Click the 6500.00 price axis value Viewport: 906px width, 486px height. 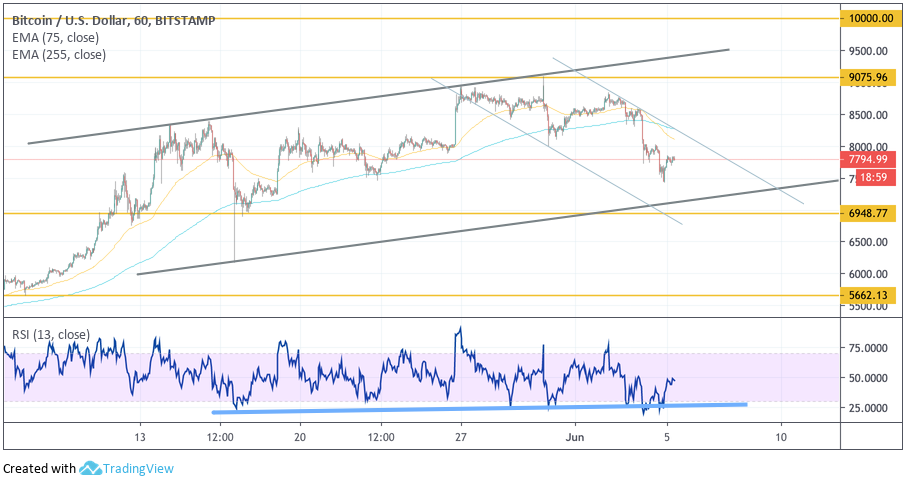click(x=868, y=242)
